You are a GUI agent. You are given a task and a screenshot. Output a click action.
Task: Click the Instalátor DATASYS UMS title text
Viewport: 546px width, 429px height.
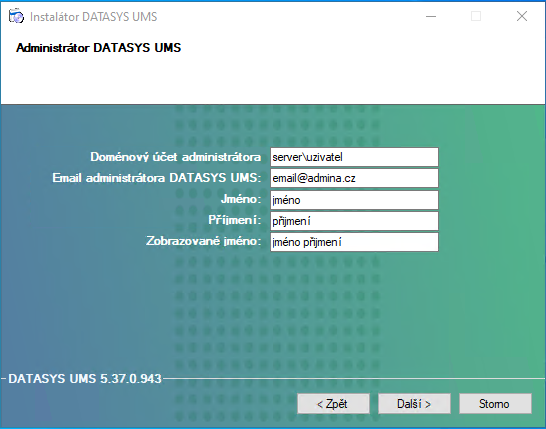94,17
